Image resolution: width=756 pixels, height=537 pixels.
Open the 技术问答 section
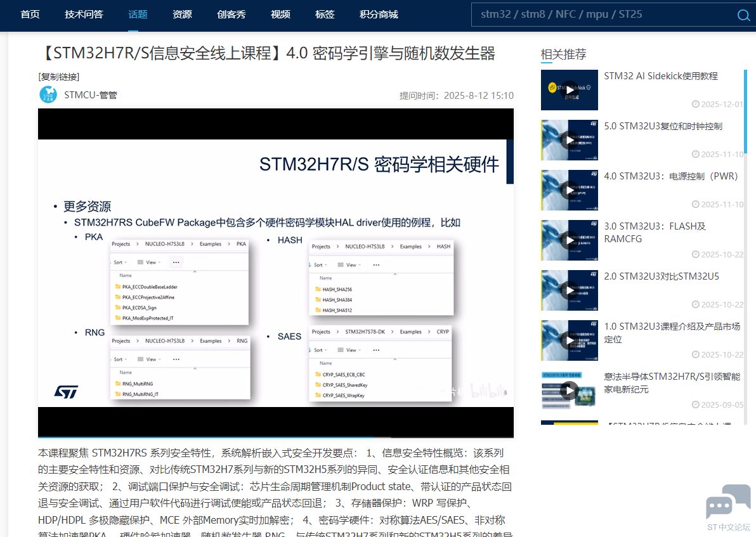[x=84, y=15]
